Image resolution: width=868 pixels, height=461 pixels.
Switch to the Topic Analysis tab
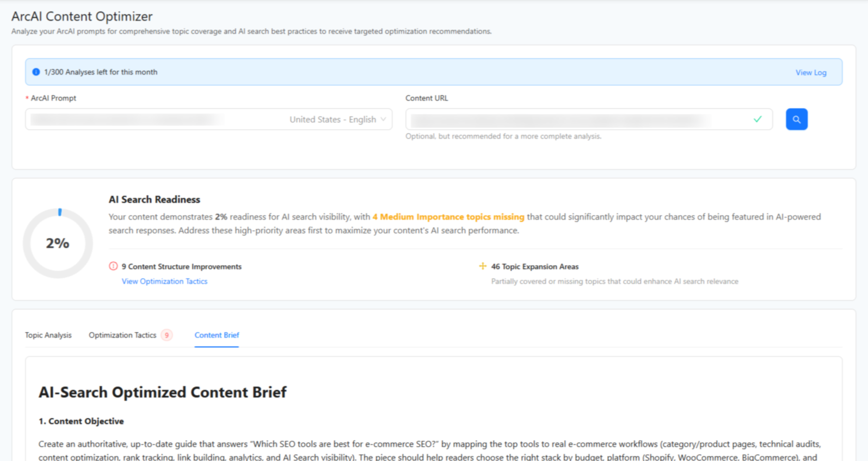click(48, 335)
